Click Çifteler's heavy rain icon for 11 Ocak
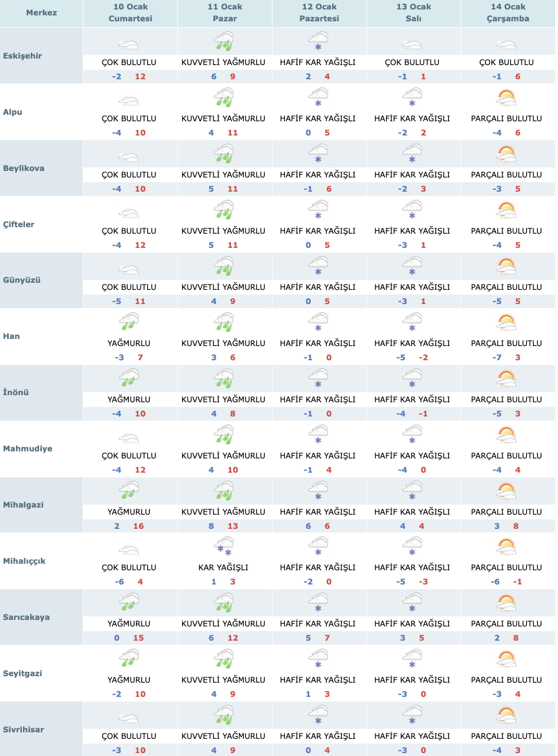 click(224, 210)
